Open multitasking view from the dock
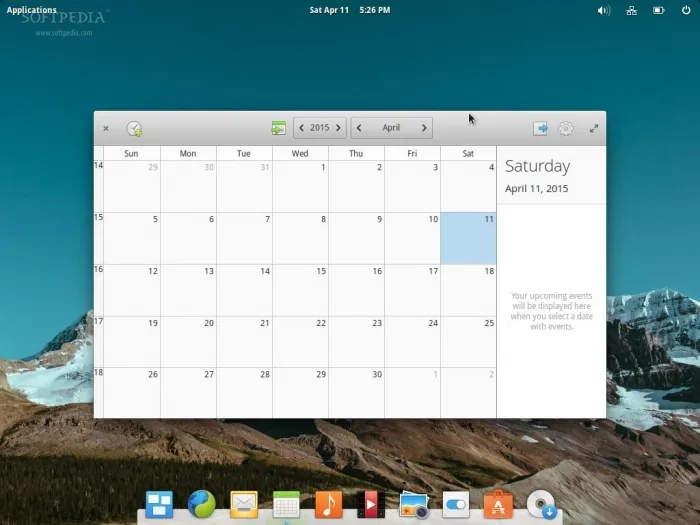 coord(159,504)
